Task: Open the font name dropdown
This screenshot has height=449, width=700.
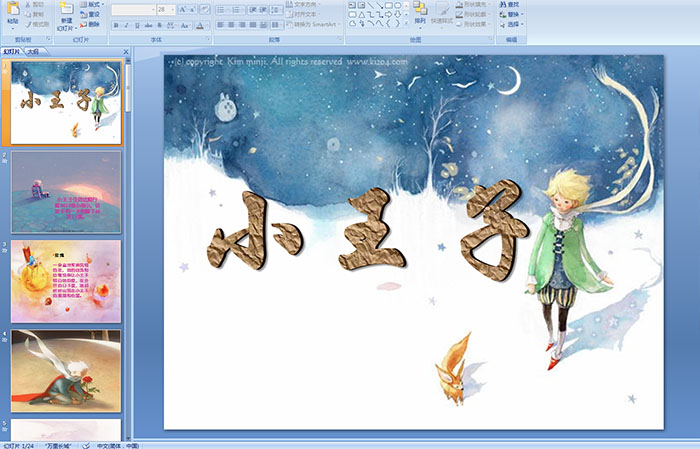Action: pos(153,9)
